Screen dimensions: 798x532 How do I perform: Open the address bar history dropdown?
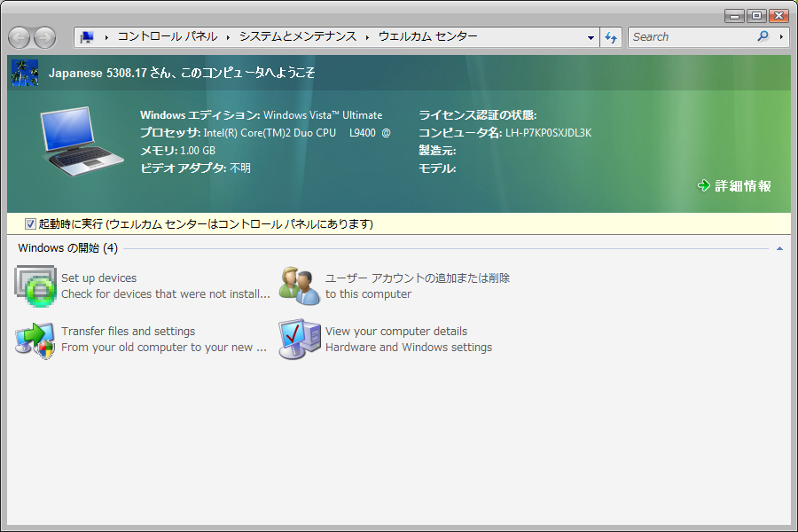click(591, 37)
